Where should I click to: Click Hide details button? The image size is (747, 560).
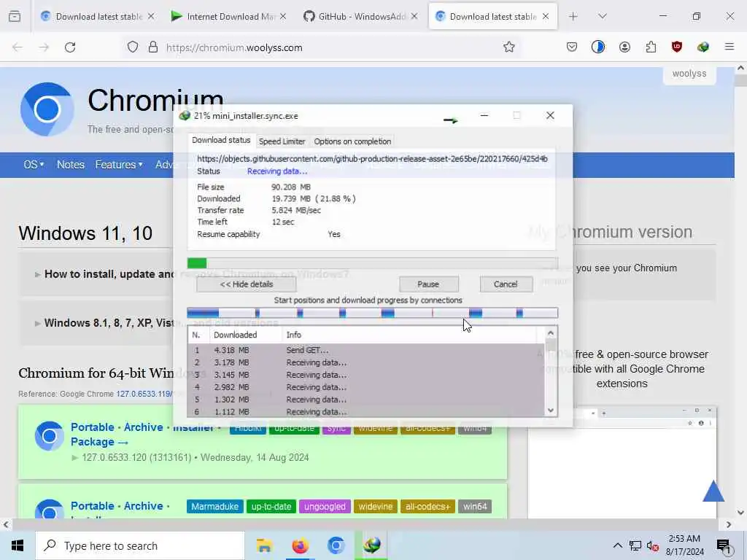pyautogui.click(x=247, y=284)
